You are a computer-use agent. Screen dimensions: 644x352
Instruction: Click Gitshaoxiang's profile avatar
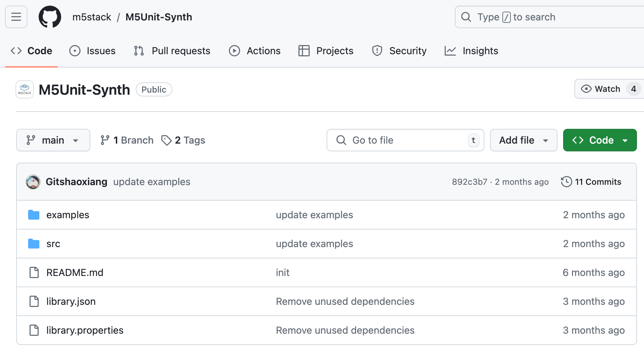pos(33,182)
